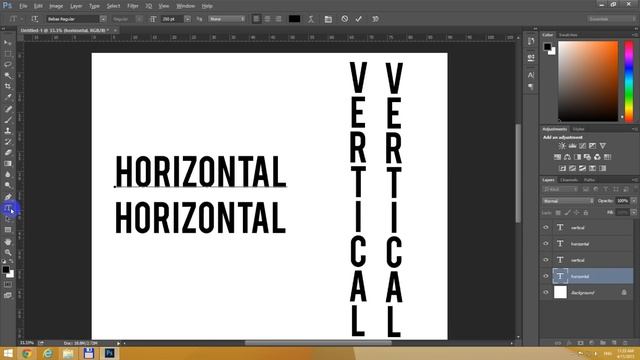The width and height of the screenshot is (640, 360).
Task: Click the Untitled-1 document tab
Action: [65, 30]
